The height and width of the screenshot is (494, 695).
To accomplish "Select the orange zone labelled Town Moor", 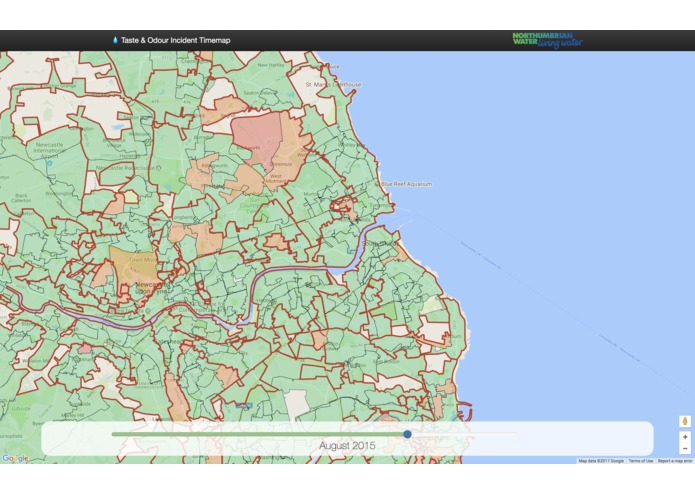I will pos(134,266).
